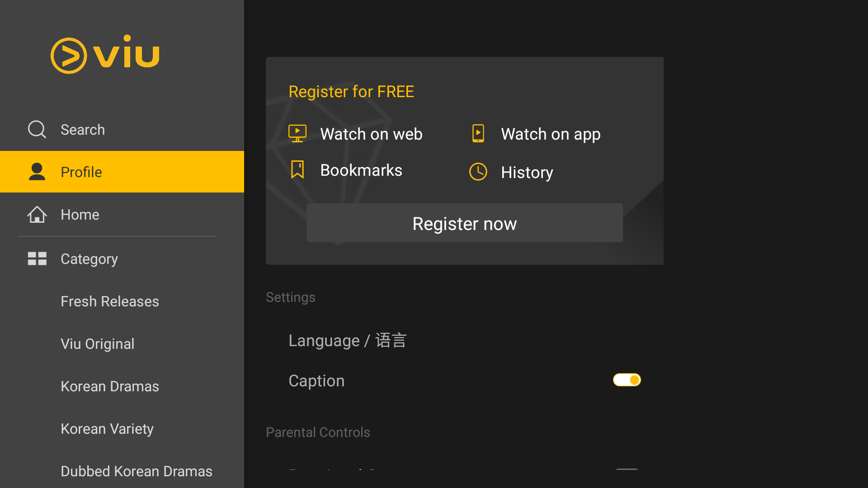Select Korean Dramas in sidebar
Viewport: 868px width, 488px height.
pyautogui.click(x=110, y=386)
